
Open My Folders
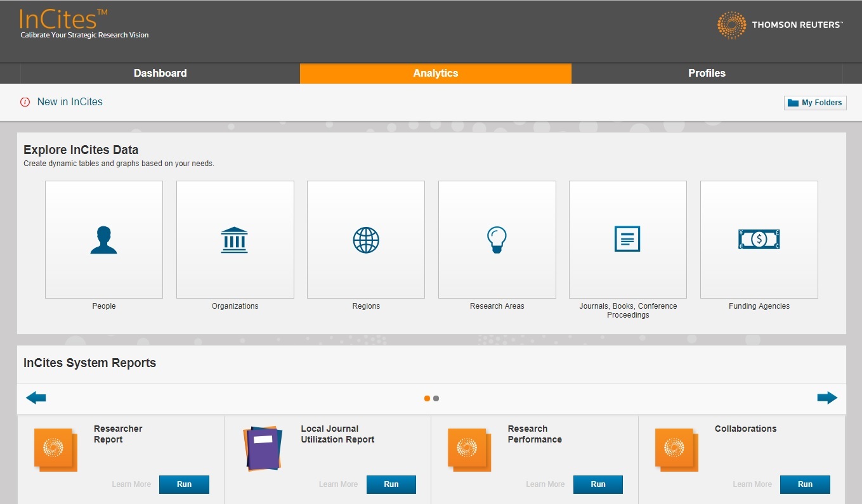(x=815, y=103)
